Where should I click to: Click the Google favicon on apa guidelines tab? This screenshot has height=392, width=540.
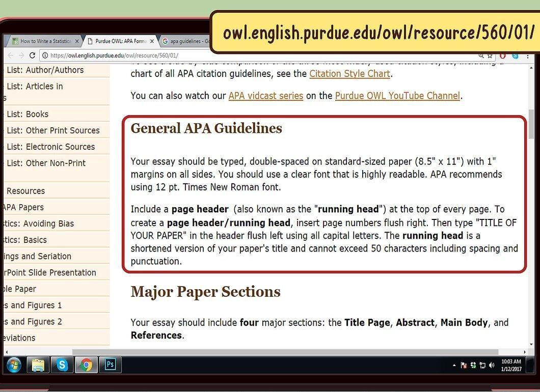[x=165, y=41]
